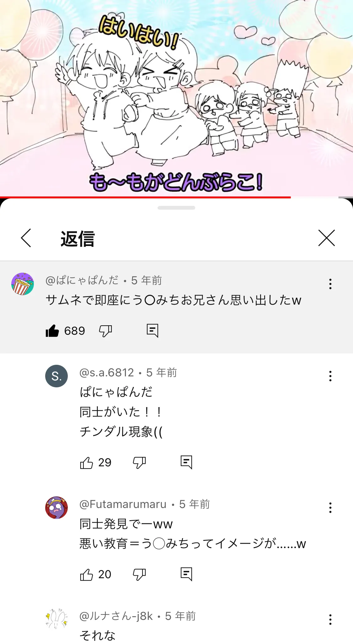Screen dimensions: 353x644
Task: Open options menu for ぱにゃぱんだ's comment
Action: (330, 284)
